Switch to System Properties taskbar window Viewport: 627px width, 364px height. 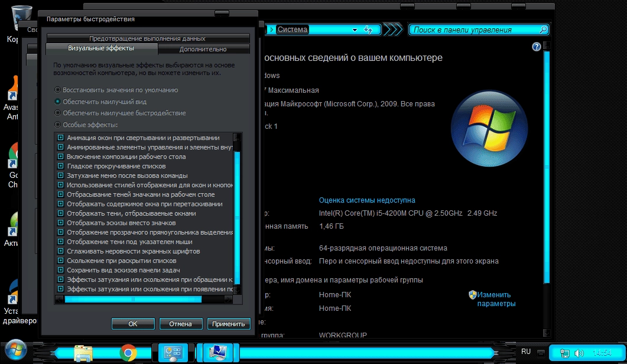click(x=218, y=353)
